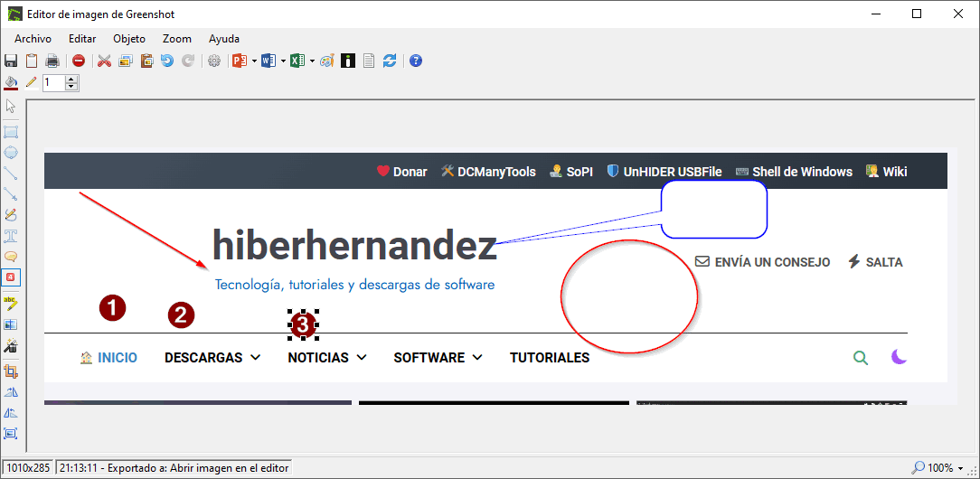Open the Excel export dropdown arrow
The height and width of the screenshot is (479, 980).
(x=312, y=61)
